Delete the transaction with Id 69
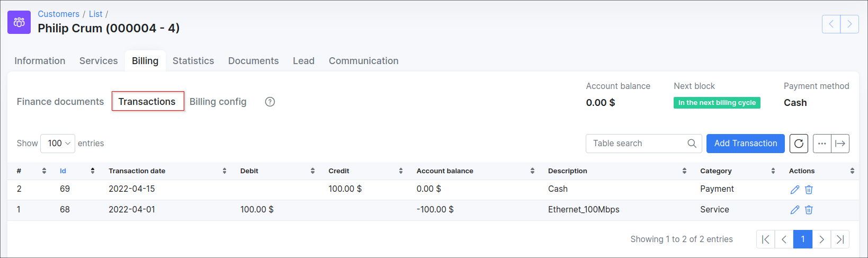Viewport: 868px width, 258px height. 809,190
